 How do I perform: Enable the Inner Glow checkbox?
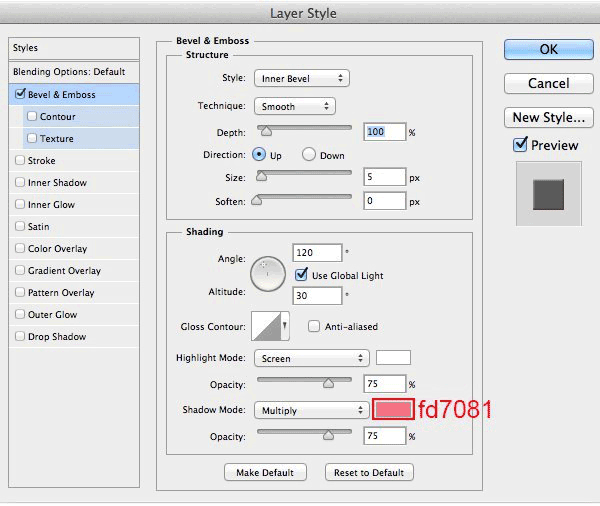click(x=20, y=204)
